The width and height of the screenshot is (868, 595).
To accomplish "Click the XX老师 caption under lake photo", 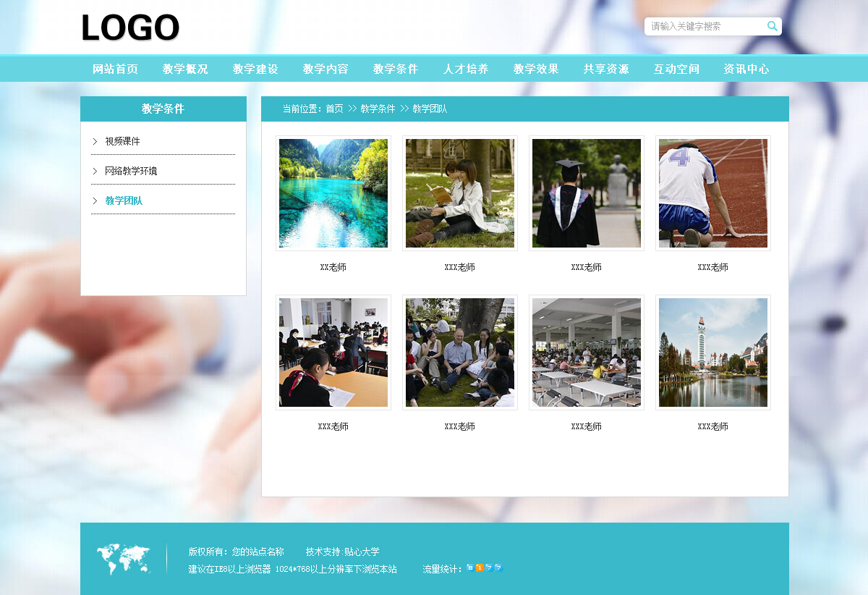I will coord(333,268).
